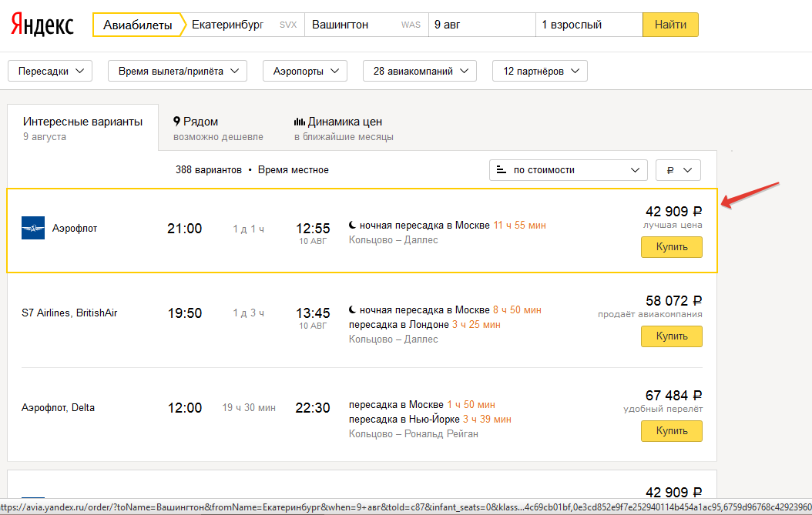Click the map pin icon beside Рядом
Viewport: 812px width, 515px height.
point(177,122)
